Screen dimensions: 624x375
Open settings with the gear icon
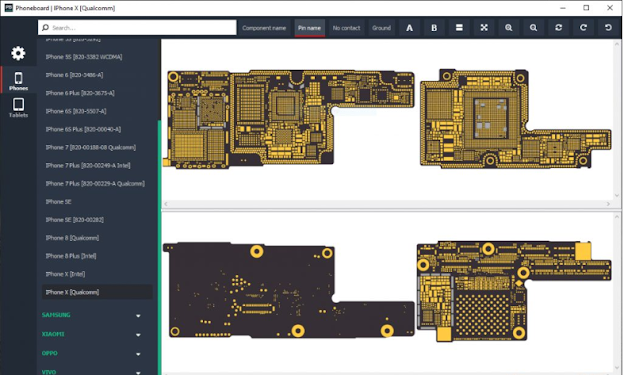[x=18, y=53]
